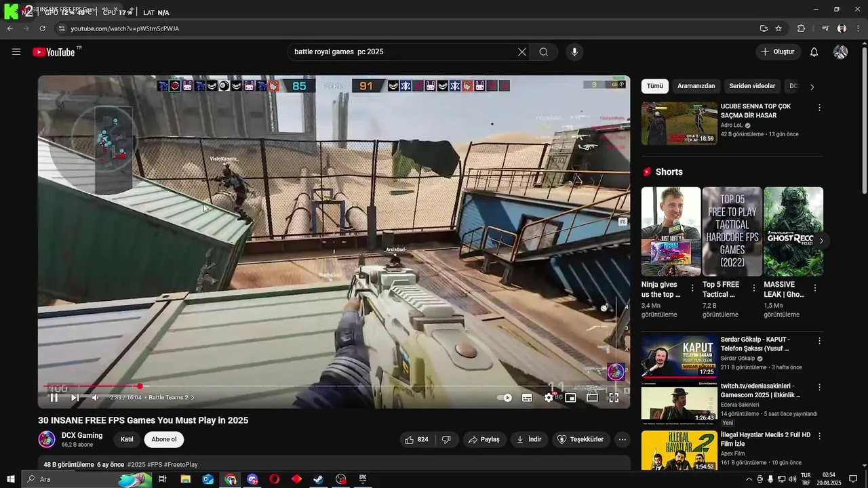Screen dimensions: 868x488
Task: Open UCUBE SENNA TOP video thumbnail
Action: [679, 123]
